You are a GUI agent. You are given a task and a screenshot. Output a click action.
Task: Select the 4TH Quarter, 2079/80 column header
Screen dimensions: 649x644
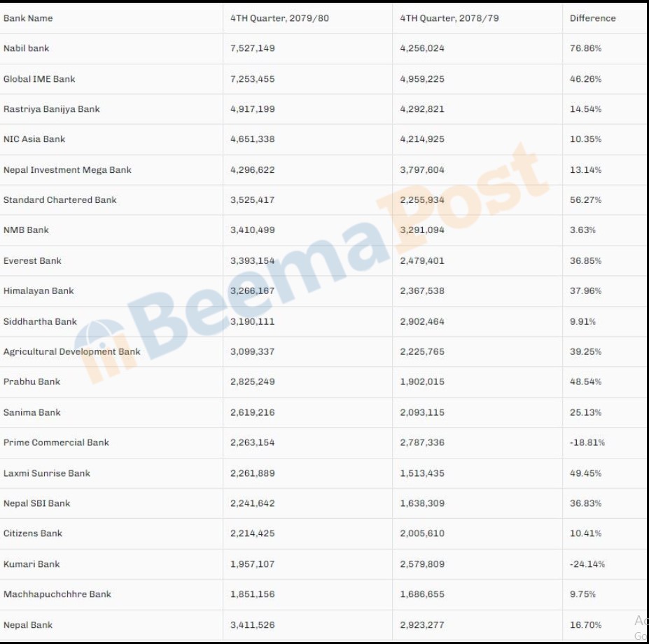tap(279, 18)
